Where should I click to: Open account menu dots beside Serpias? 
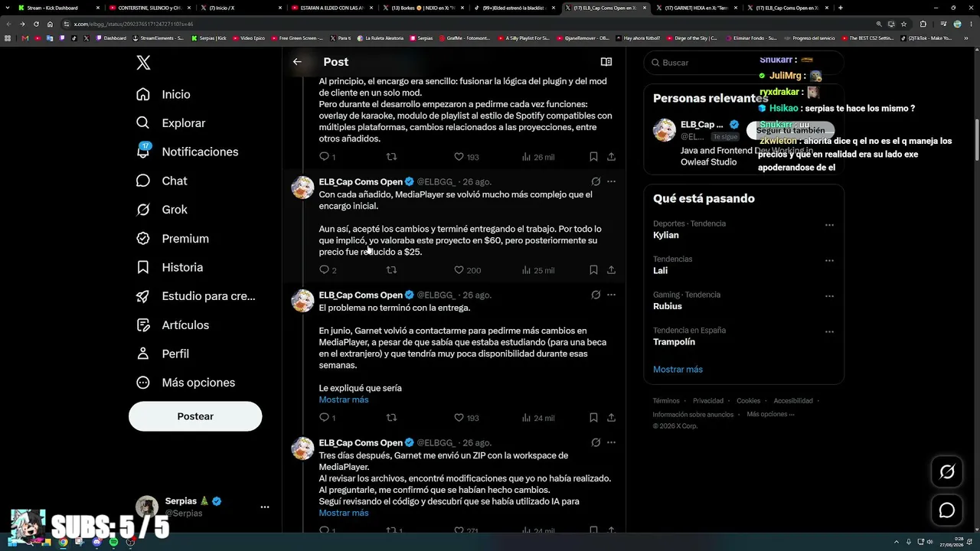pyautogui.click(x=265, y=507)
